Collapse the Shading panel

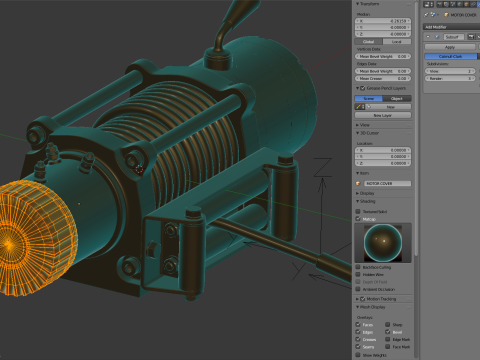pos(358,201)
